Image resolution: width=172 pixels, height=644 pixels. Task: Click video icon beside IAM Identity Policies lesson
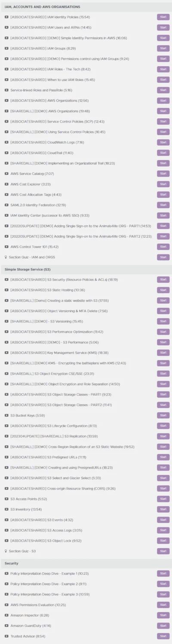tap(6, 17)
